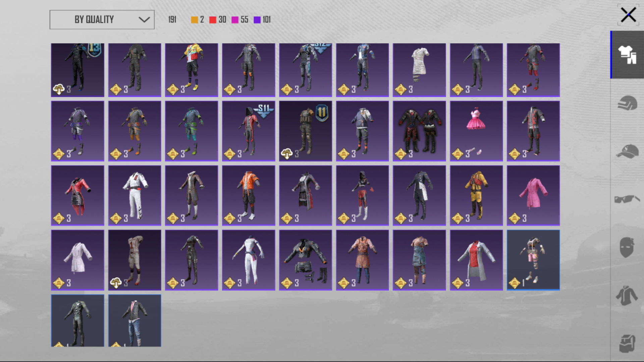This screenshot has width=644, height=362.
Task: Select the pink shorts outfit with tier 1
Action: [x=533, y=260]
